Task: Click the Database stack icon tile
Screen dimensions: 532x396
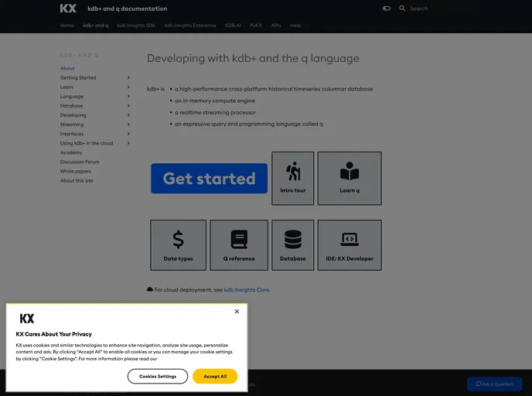Action: [x=293, y=239]
